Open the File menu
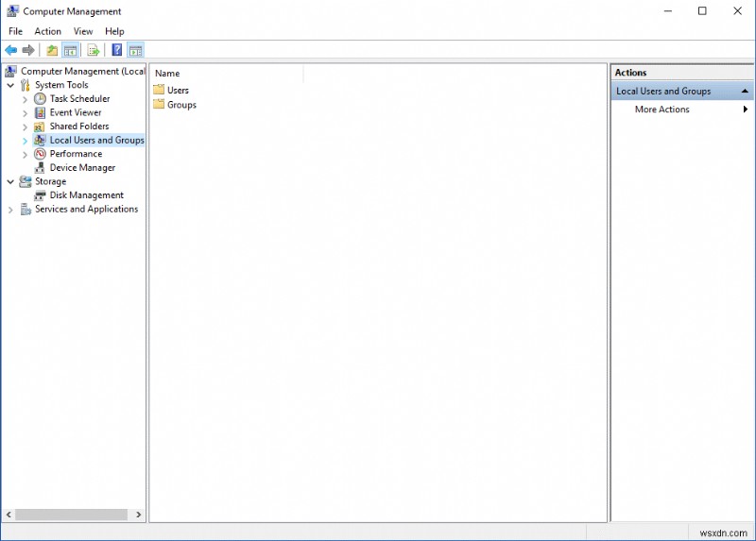The height and width of the screenshot is (541, 756). pos(15,31)
